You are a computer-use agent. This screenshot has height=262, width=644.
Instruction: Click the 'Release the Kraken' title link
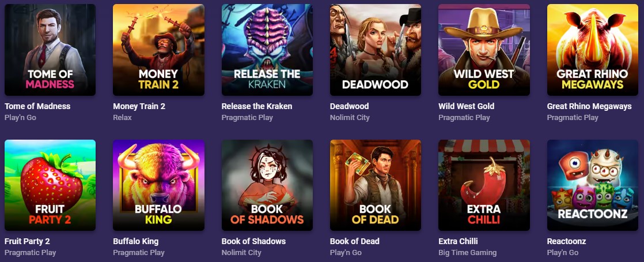pyautogui.click(x=257, y=106)
